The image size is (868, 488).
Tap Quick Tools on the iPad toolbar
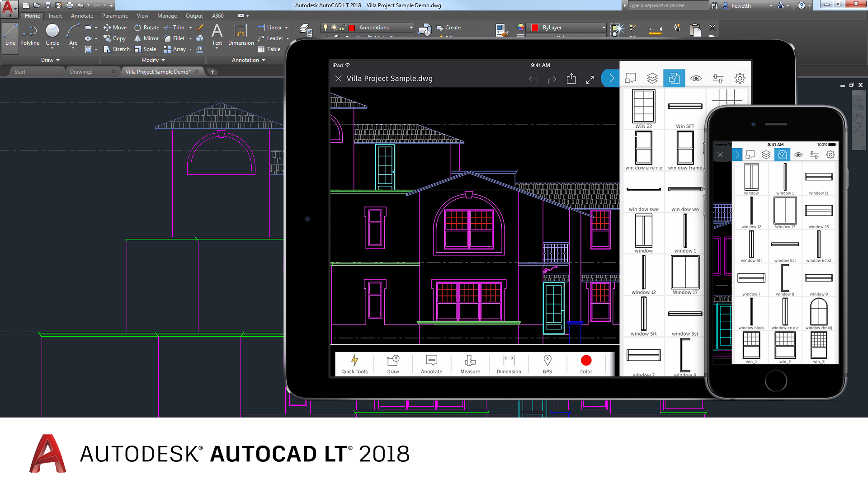click(x=354, y=364)
